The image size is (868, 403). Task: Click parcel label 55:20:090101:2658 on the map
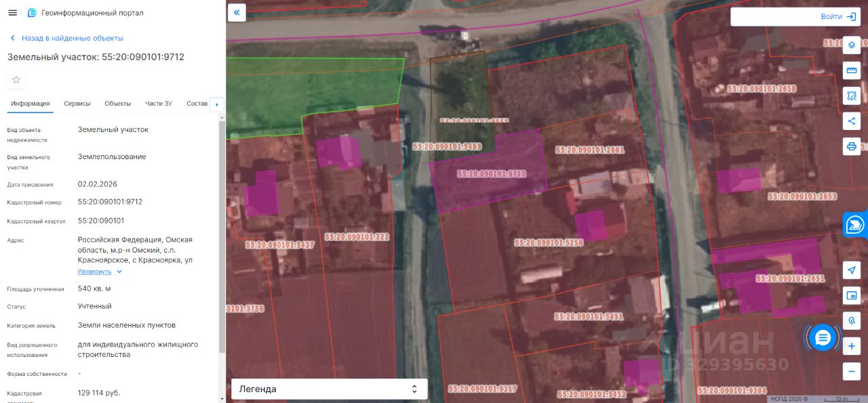pos(761,89)
